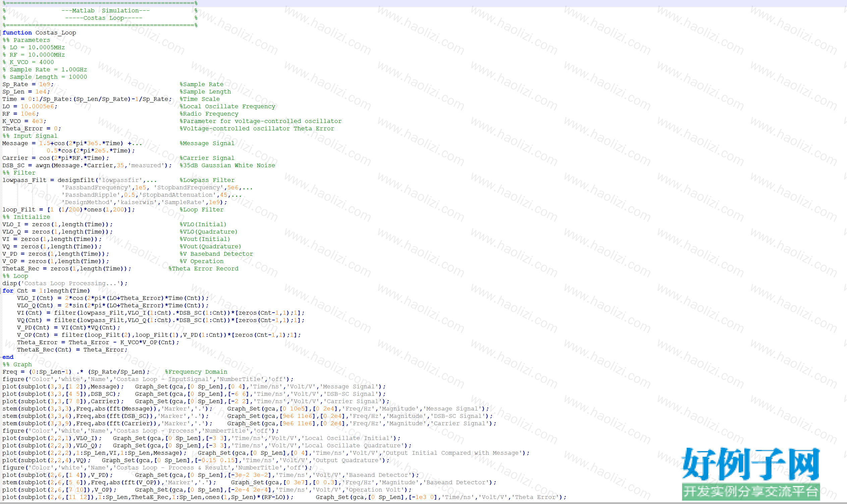The height and width of the screenshot is (504, 847).
Task: Click the '%% Initialize' section header
Action: tap(26, 217)
